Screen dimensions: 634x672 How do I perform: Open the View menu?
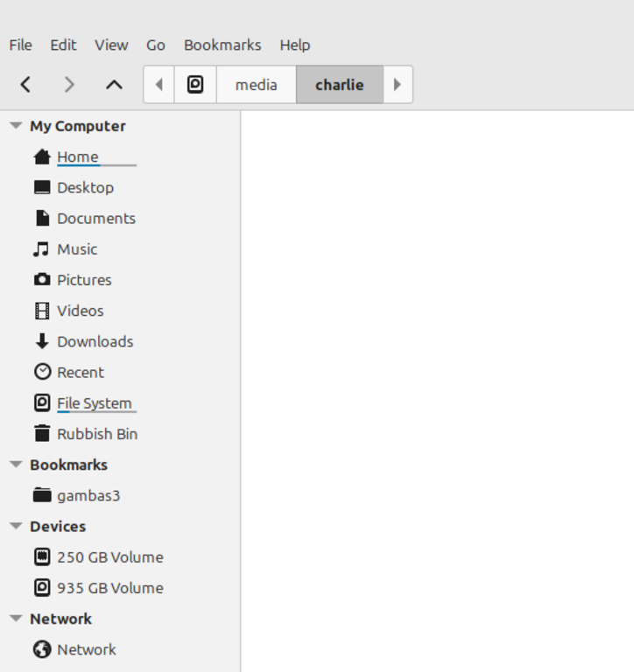click(111, 45)
